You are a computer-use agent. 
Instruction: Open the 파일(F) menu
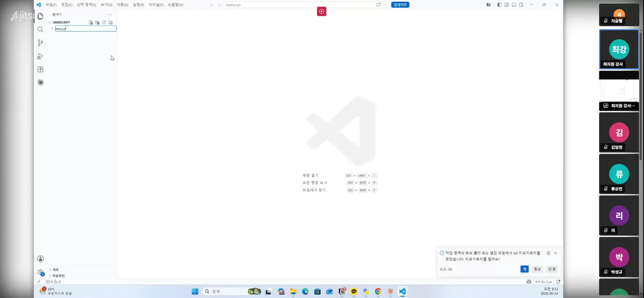pyautogui.click(x=51, y=5)
